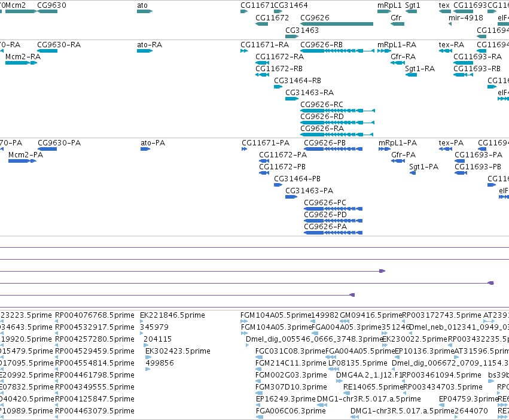Click the RP004076768.5prime EST label
This screenshot has height=420, width=509.
click(95, 315)
